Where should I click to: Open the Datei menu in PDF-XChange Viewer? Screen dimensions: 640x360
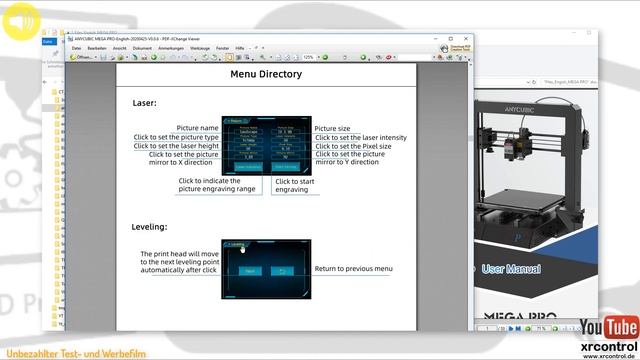[x=76, y=48]
